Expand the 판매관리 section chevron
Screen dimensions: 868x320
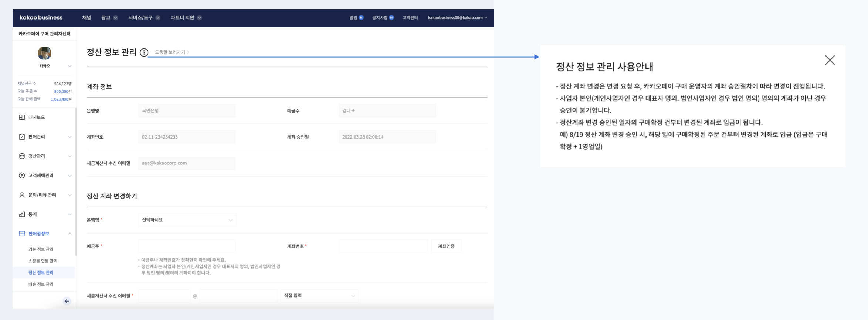click(x=69, y=137)
